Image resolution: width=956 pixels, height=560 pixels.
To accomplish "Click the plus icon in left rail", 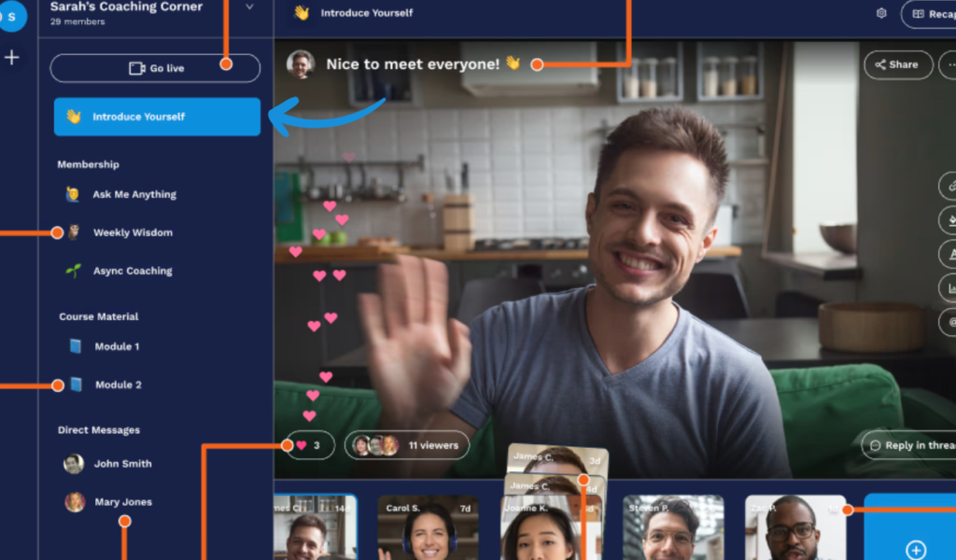I will pyautogui.click(x=12, y=58).
